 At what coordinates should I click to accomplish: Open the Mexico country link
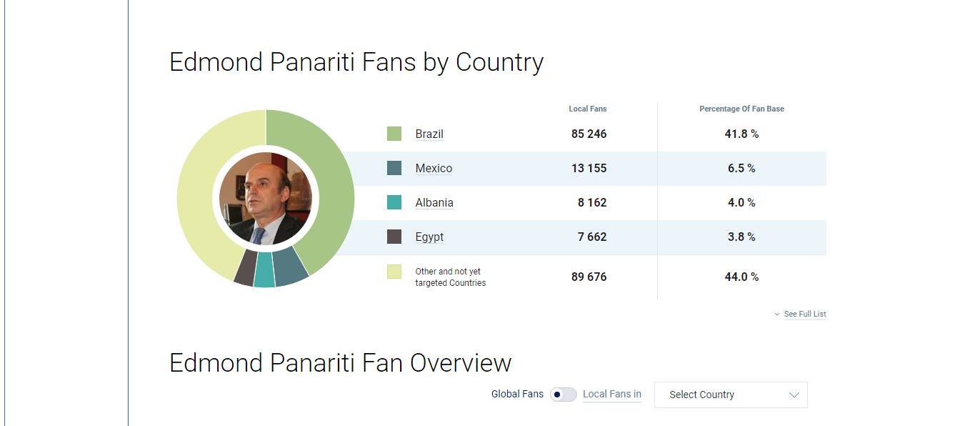click(434, 168)
